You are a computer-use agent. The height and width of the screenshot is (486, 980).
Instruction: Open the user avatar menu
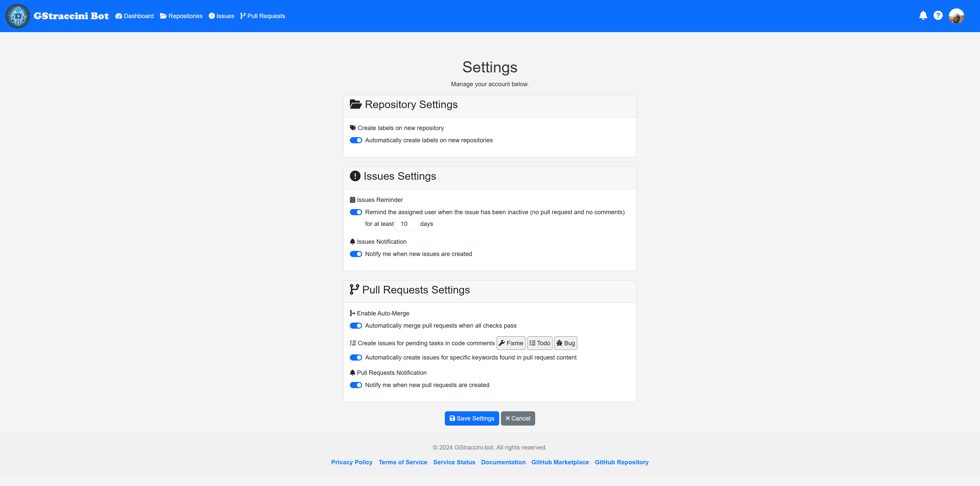957,16
